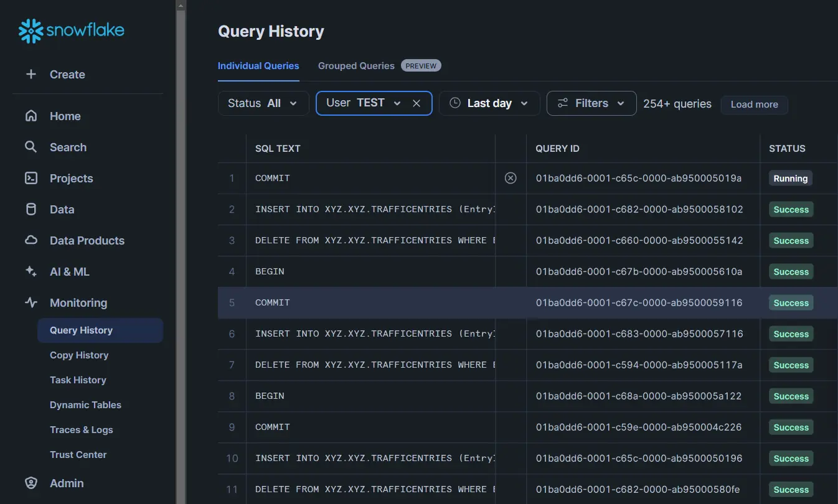Select row 9 COMMIT query text

click(x=273, y=427)
